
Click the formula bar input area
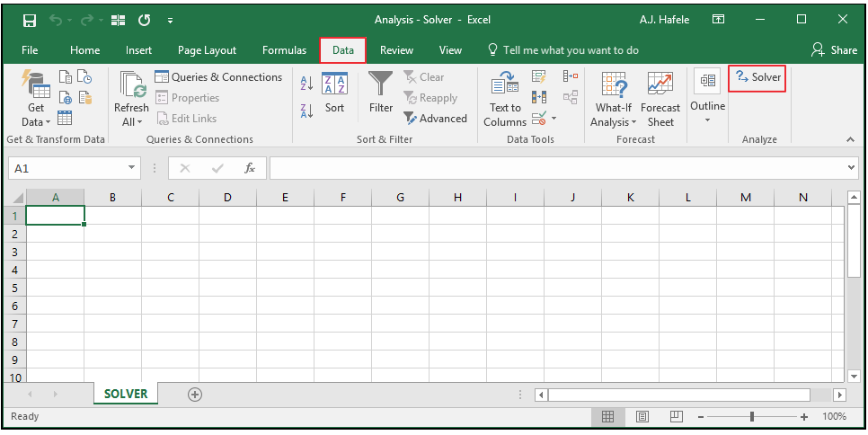[557, 168]
